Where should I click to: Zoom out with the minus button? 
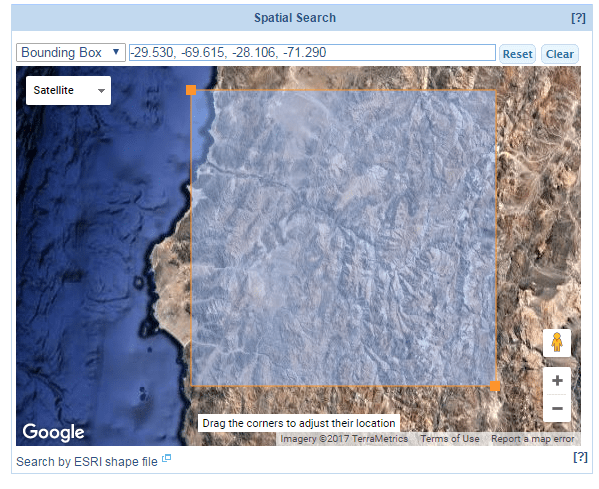557,408
